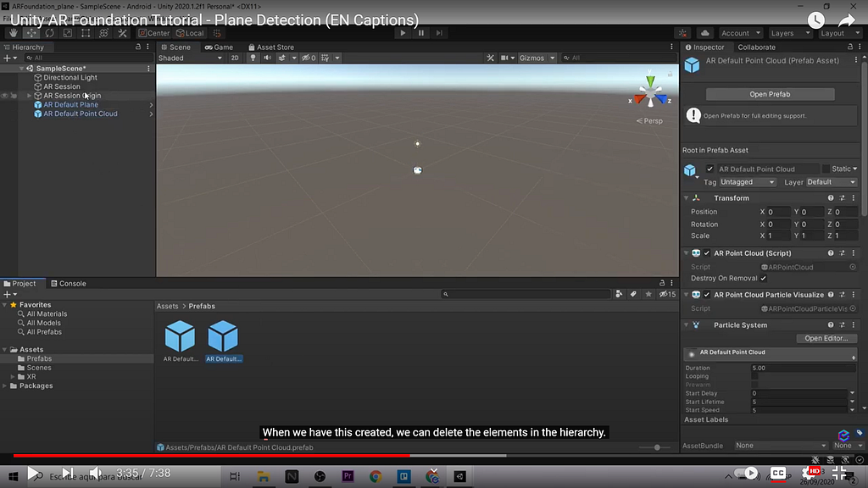Collapse the SampleScene tree node

coord(21,69)
